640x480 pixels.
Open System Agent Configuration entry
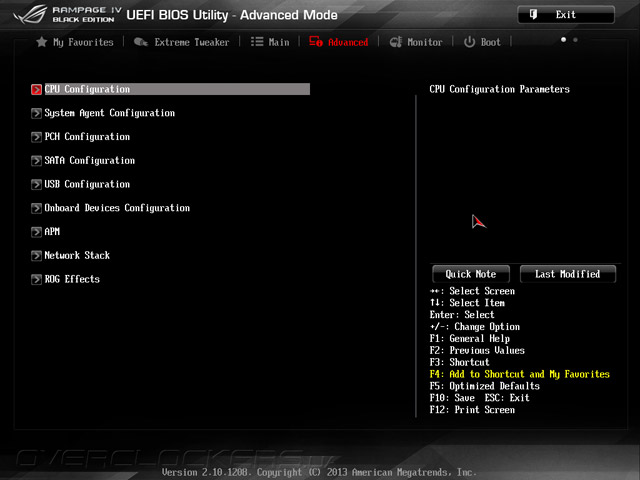109,113
